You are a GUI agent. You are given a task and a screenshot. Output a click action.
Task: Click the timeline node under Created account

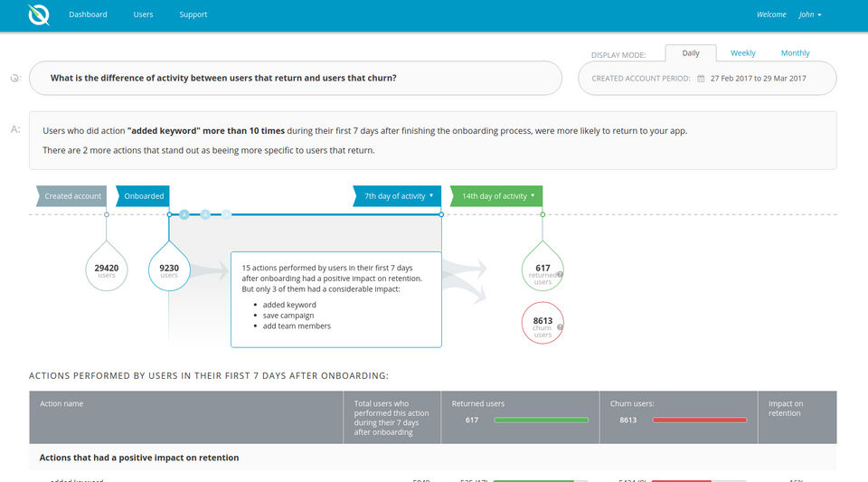click(107, 214)
